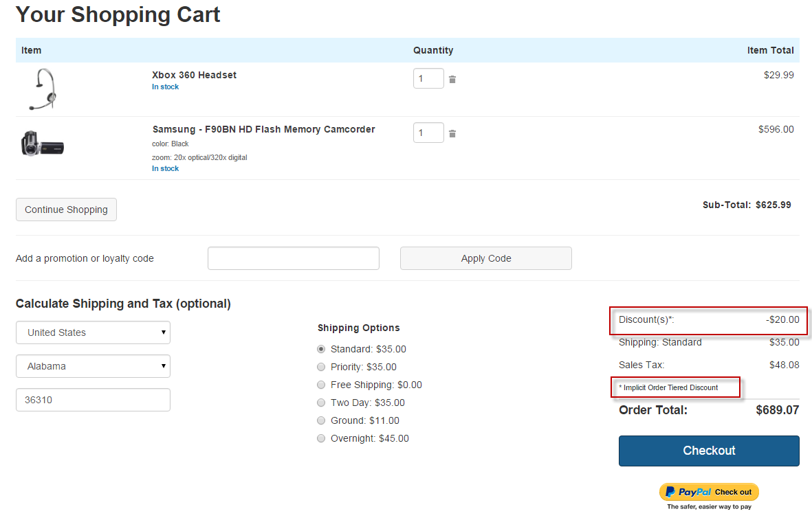This screenshot has height=520, width=812.
Task: Delete the Xbox 360 Headset from cart
Action: [x=452, y=80]
